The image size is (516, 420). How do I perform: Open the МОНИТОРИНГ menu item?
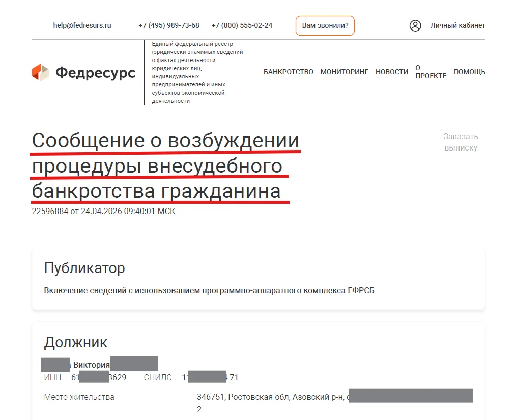click(344, 72)
